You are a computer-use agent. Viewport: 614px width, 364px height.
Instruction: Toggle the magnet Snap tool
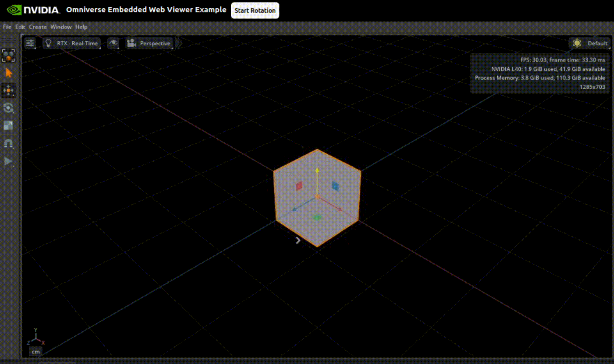8,143
